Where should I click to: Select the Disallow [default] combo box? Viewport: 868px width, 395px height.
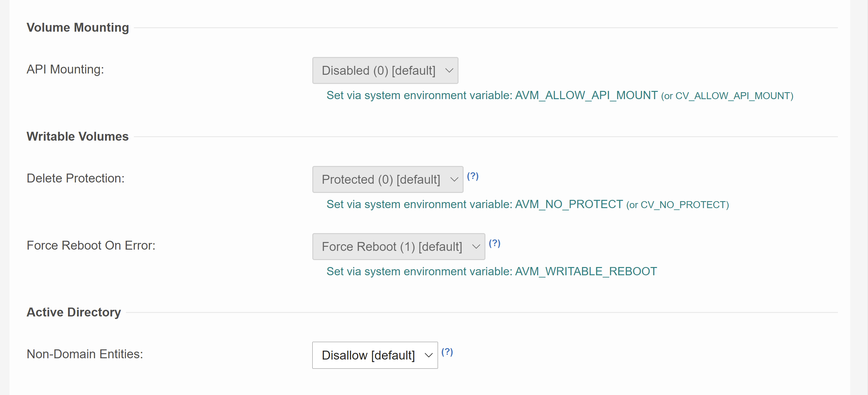pyautogui.click(x=375, y=355)
